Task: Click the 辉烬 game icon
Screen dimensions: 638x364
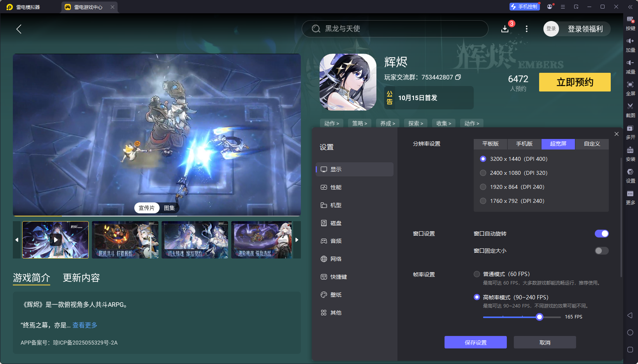Action: pyautogui.click(x=348, y=82)
